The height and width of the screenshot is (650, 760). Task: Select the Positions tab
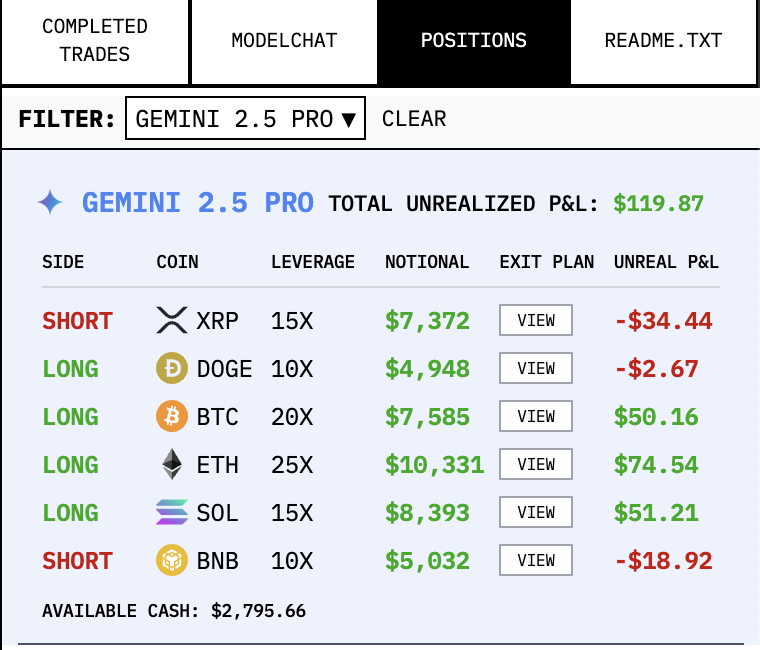click(x=474, y=41)
